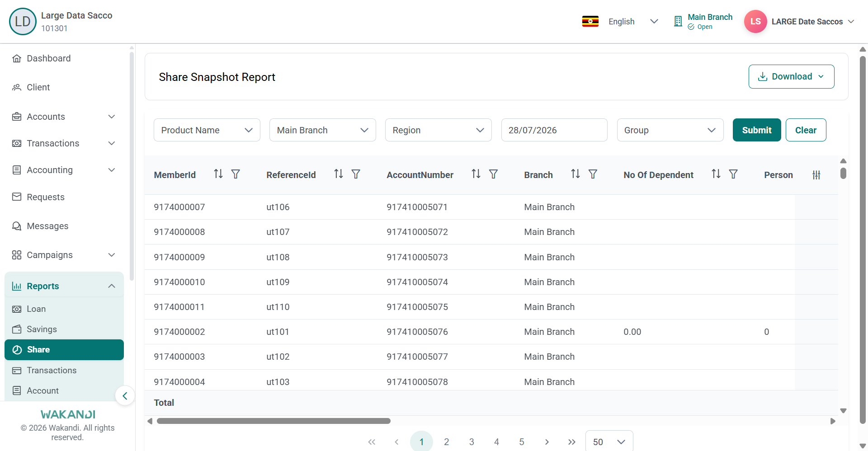Image resolution: width=868 pixels, height=451 pixels.
Task: Click the Uganda flag icon
Action: (590, 21)
